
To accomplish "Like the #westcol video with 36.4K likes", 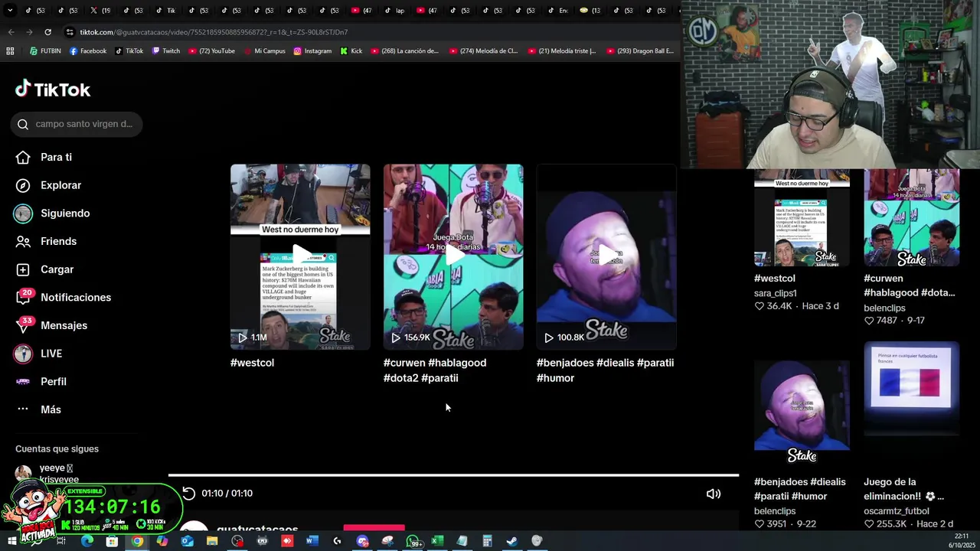I will (759, 306).
